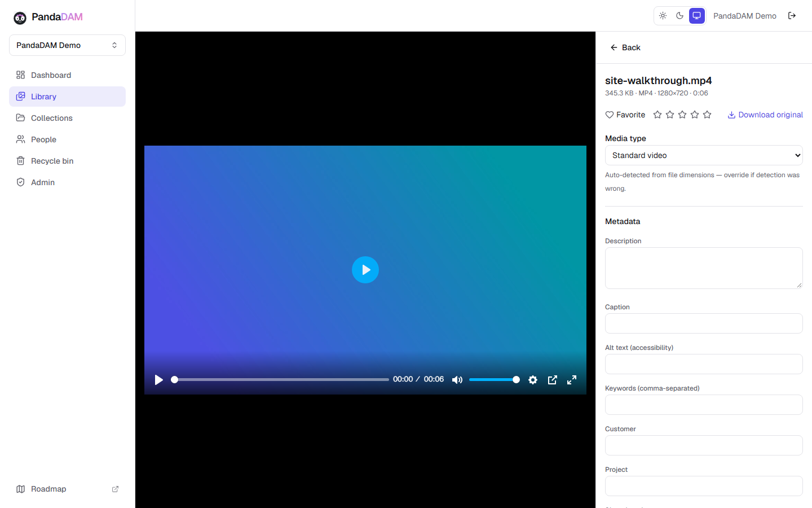Click the log out icon
Image resolution: width=812 pixels, height=508 pixels.
coord(792,16)
